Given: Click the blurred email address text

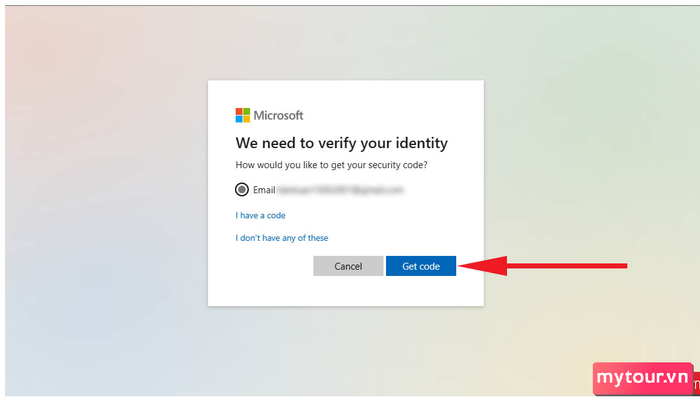Looking at the screenshot, I should pos(340,190).
